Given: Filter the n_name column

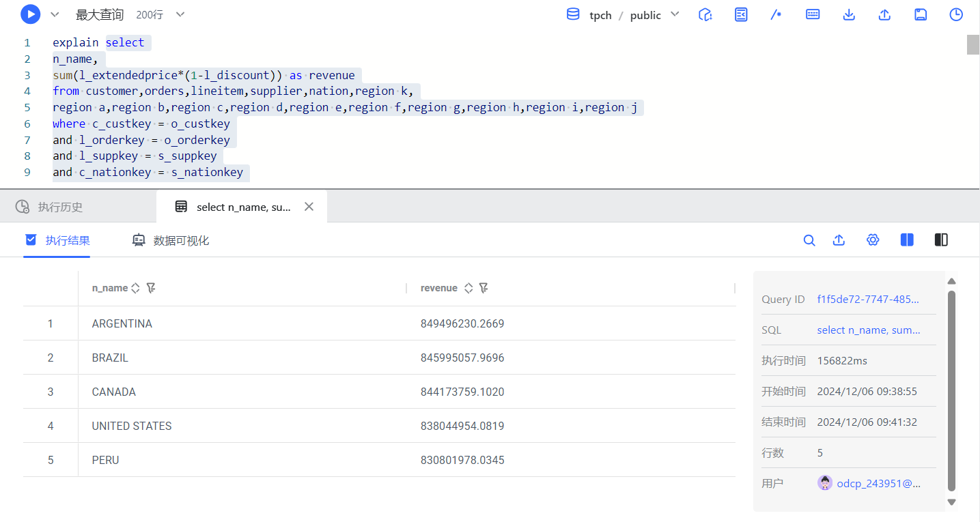Looking at the screenshot, I should [151, 288].
